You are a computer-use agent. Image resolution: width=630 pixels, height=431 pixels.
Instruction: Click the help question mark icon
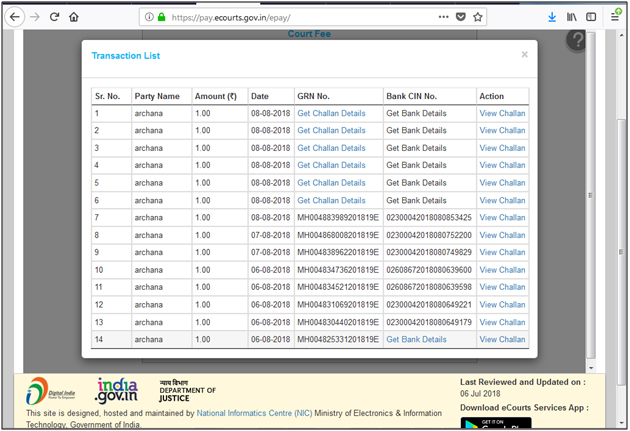(577, 40)
